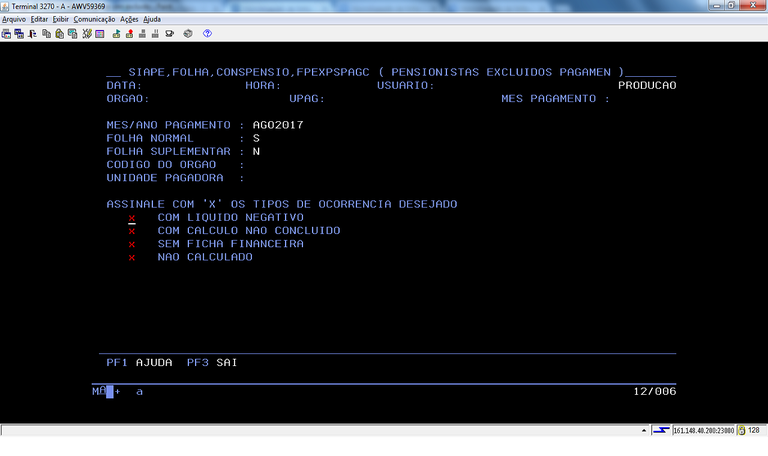Click the Print Screen toolbar icon
The height and width of the screenshot is (456, 768).
coord(6,34)
